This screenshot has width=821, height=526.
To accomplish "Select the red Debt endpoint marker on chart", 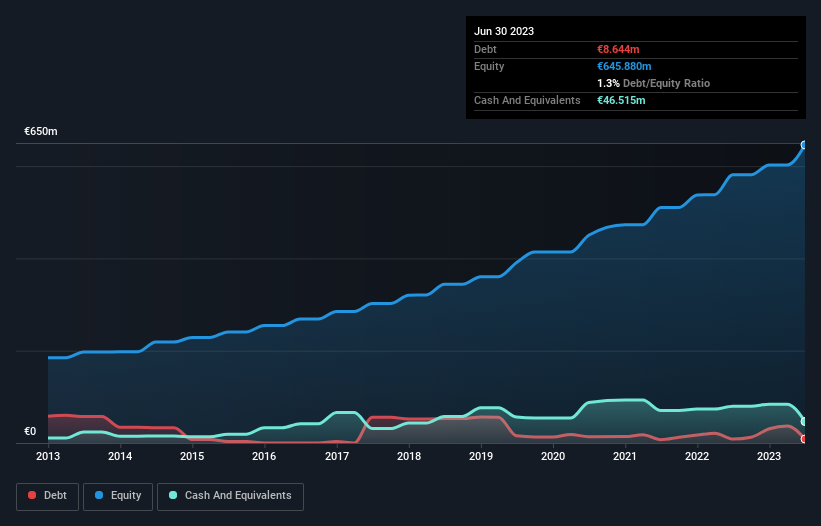I will coord(804,439).
